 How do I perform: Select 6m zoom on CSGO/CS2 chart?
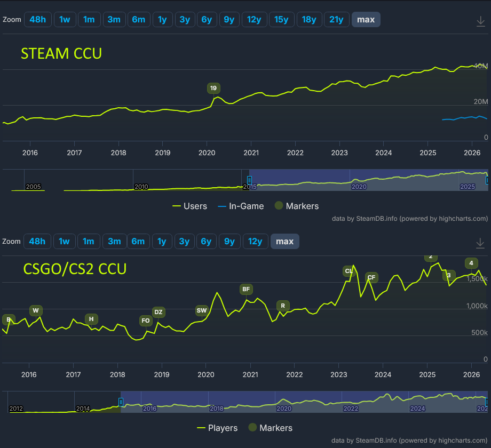coord(138,242)
